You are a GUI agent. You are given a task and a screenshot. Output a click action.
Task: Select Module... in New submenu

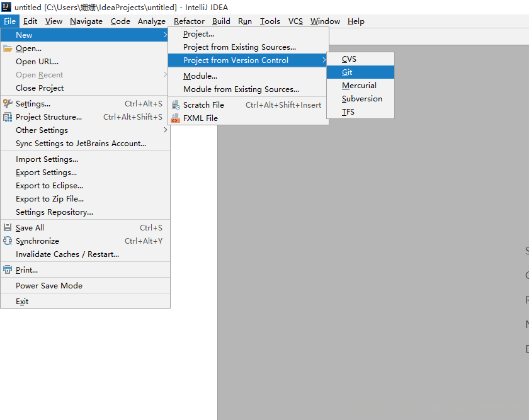click(248, 76)
